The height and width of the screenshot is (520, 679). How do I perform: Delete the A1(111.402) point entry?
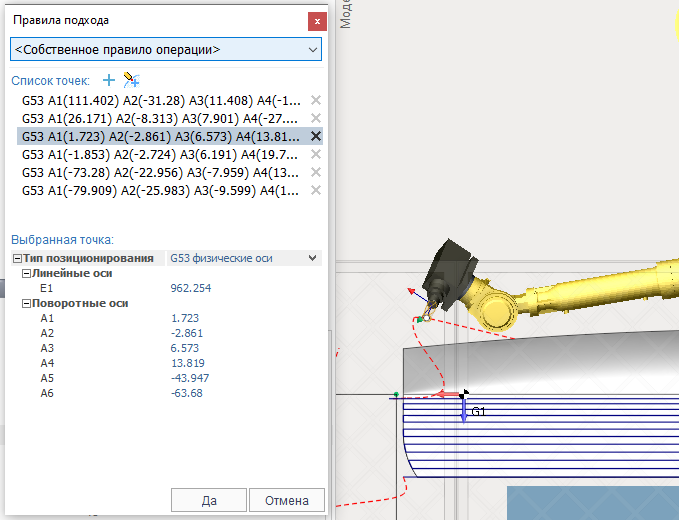pyautogui.click(x=316, y=101)
